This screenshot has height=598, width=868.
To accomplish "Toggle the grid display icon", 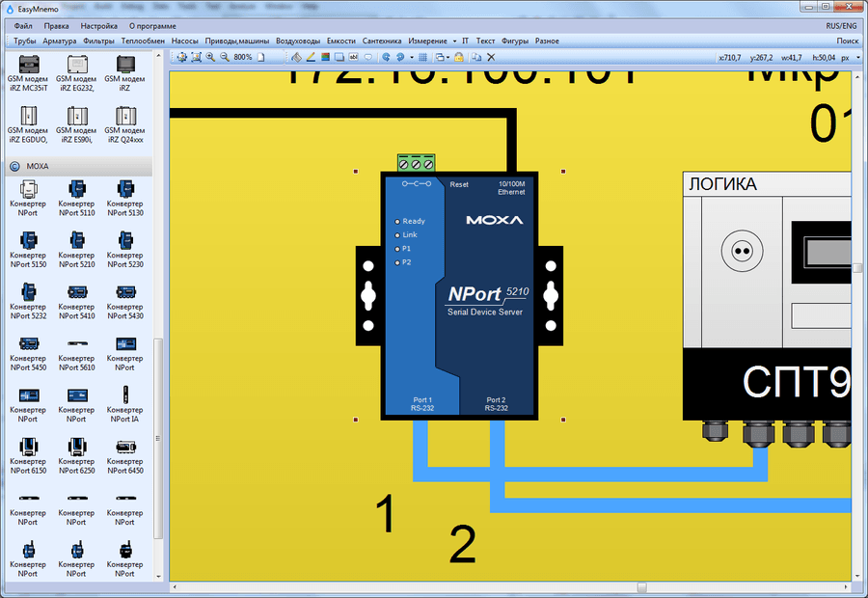I will (x=422, y=57).
